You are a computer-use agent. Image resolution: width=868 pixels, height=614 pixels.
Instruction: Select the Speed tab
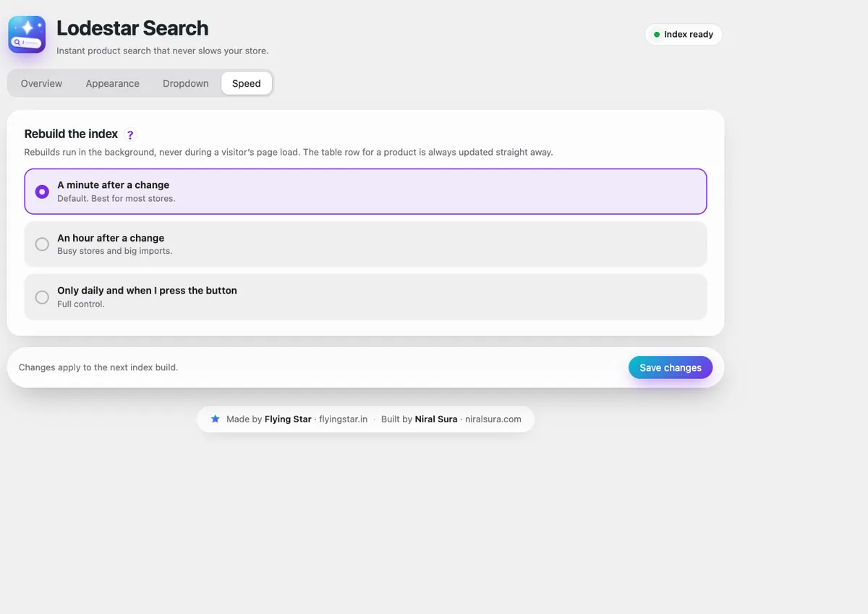point(246,83)
